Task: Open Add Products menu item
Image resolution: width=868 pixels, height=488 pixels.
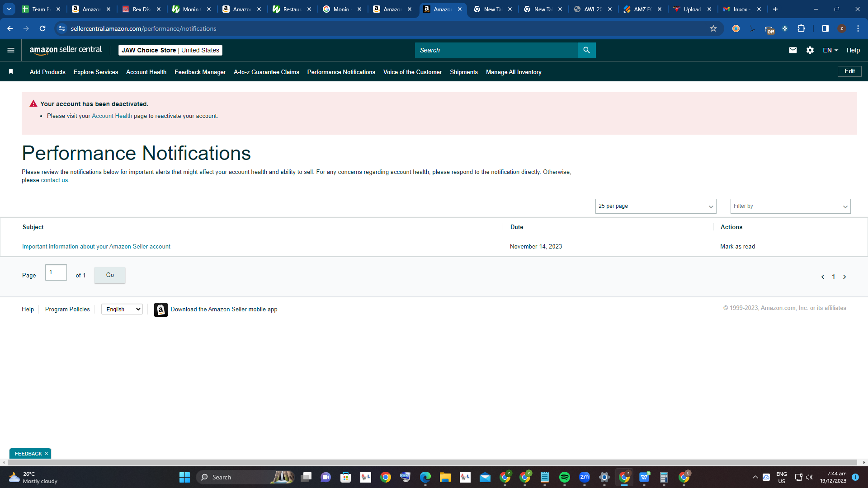Action: 47,72
